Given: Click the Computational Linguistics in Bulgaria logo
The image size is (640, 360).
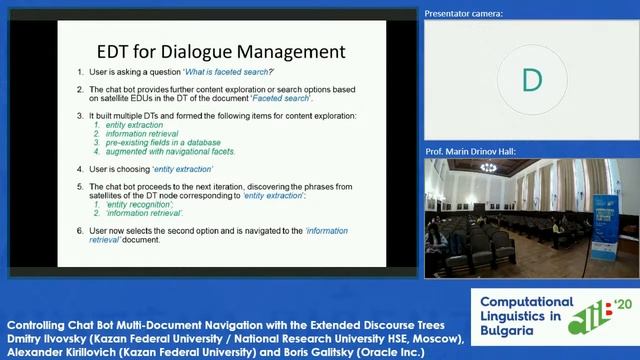Looking at the screenshot, I should click(555, 317).
